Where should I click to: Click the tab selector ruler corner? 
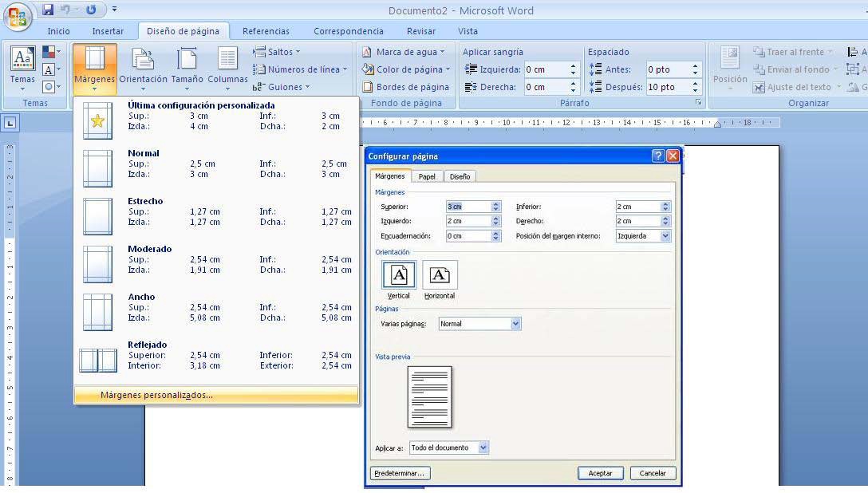[x=10, y=124]
